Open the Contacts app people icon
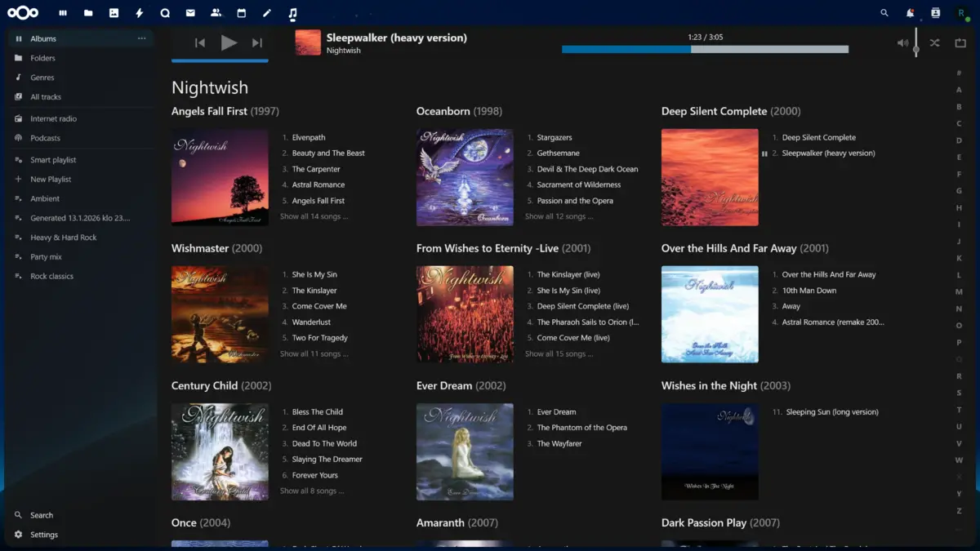 216,13
